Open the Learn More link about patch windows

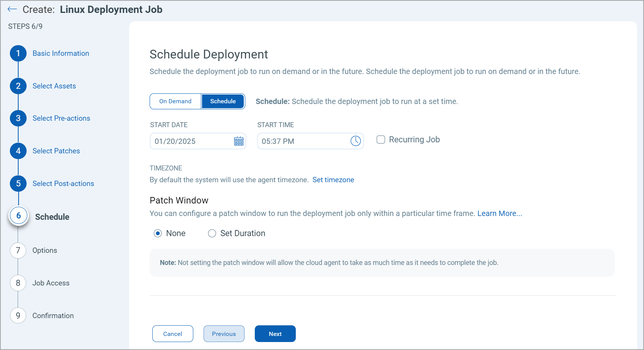click(x=499, y=213)
